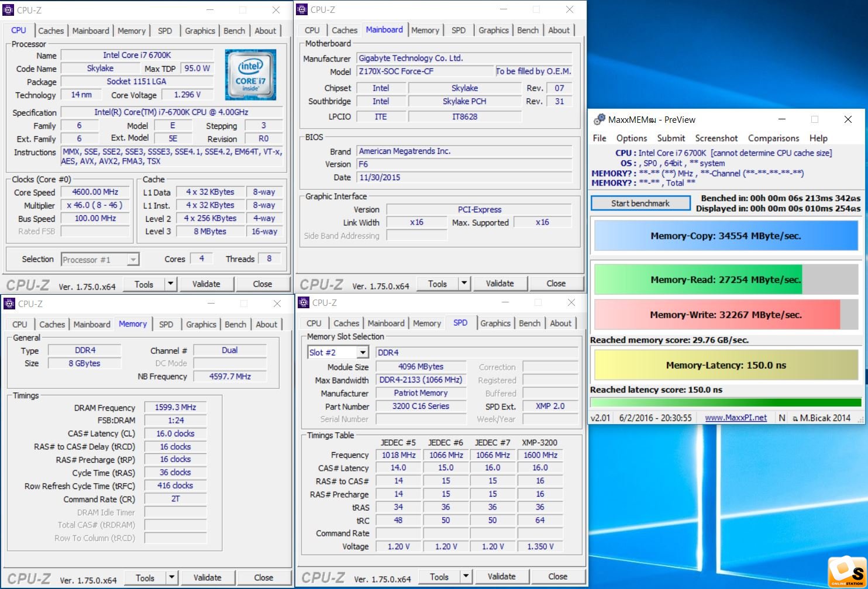Open MaxxMEM Submit menu

coord(671,139)
